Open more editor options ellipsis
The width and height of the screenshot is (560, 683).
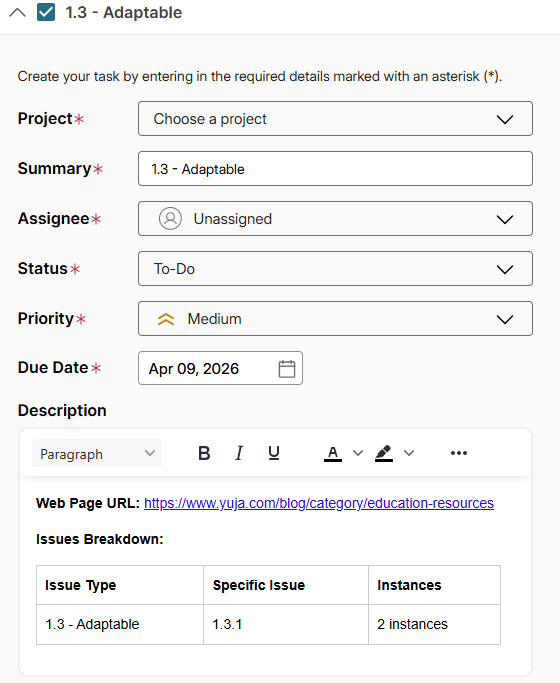coord(459,453)
